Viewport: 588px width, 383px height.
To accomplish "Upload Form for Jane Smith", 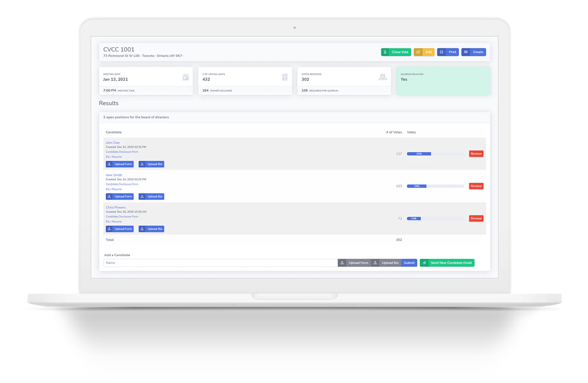I will (120, 196).
